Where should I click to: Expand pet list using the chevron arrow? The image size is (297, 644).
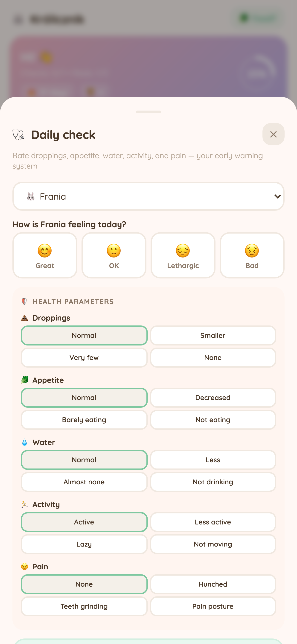pyautogui.click(x=277, y=196)
